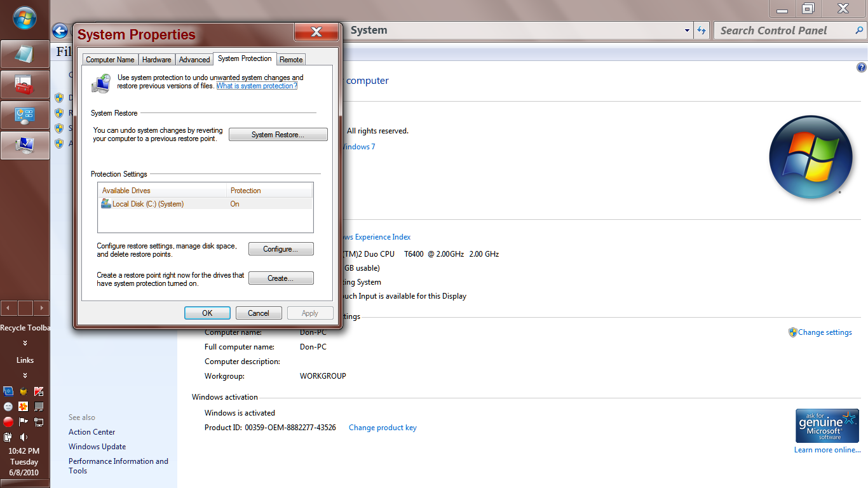This screenshot has height=488, width=868.
Task: Open the Windows Update link
Action: coord(97,446)
